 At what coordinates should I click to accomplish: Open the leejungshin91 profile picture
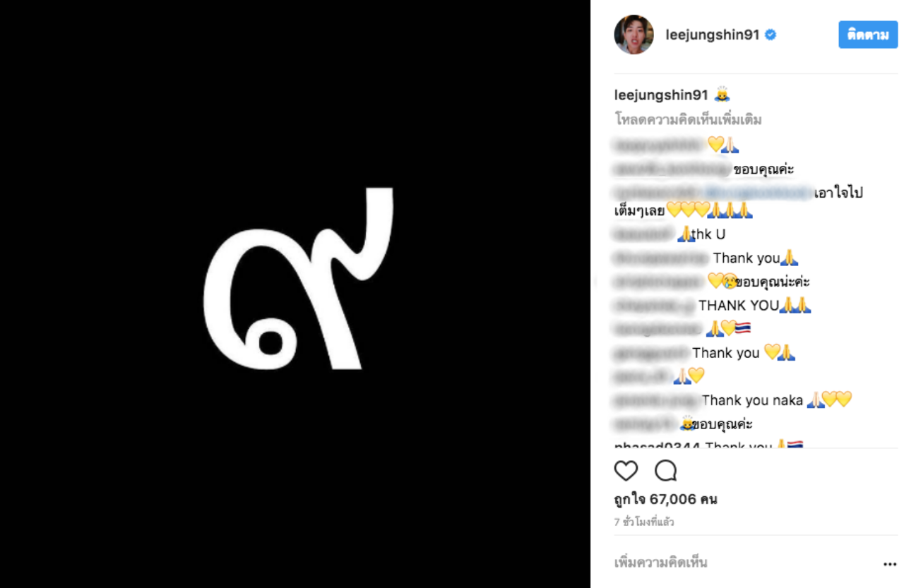coord(634,35)
